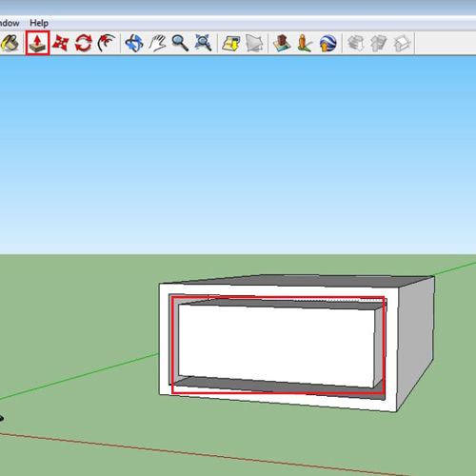Click the Photo Textures icon
476x476 pixels.
305,43
